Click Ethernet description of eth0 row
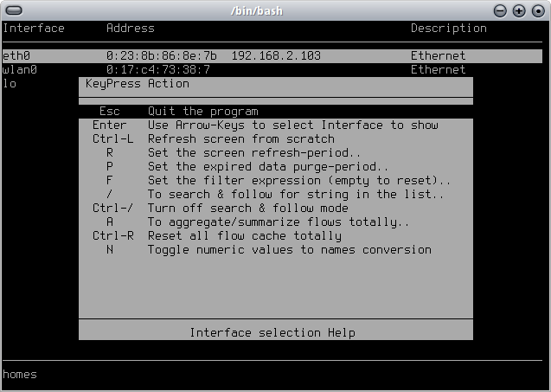551x392 pixels. (x=439, y=56)
